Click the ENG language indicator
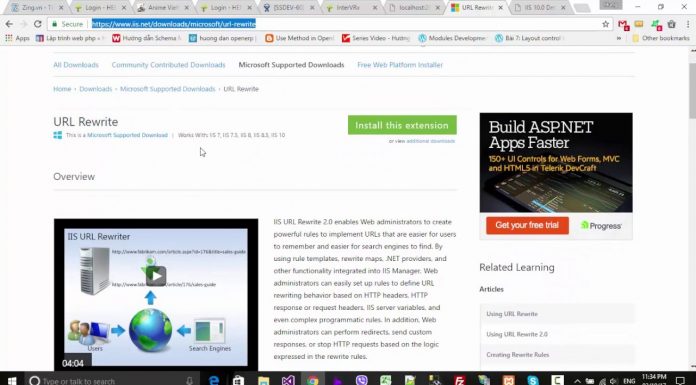Viewport: 696px width, 385px height. pos(629,381)
